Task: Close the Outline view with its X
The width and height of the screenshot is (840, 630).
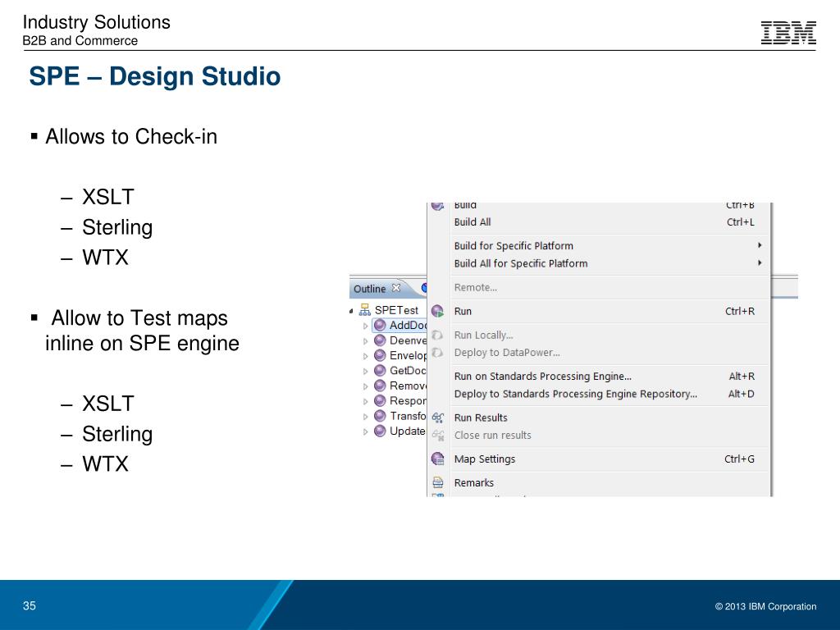Action: point(396,288)
